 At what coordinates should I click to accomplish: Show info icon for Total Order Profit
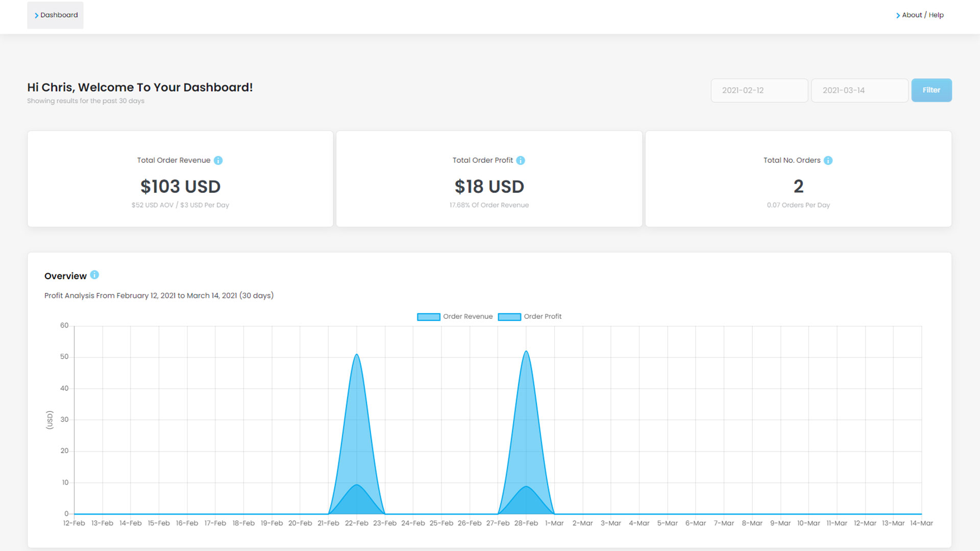[521, 161]
